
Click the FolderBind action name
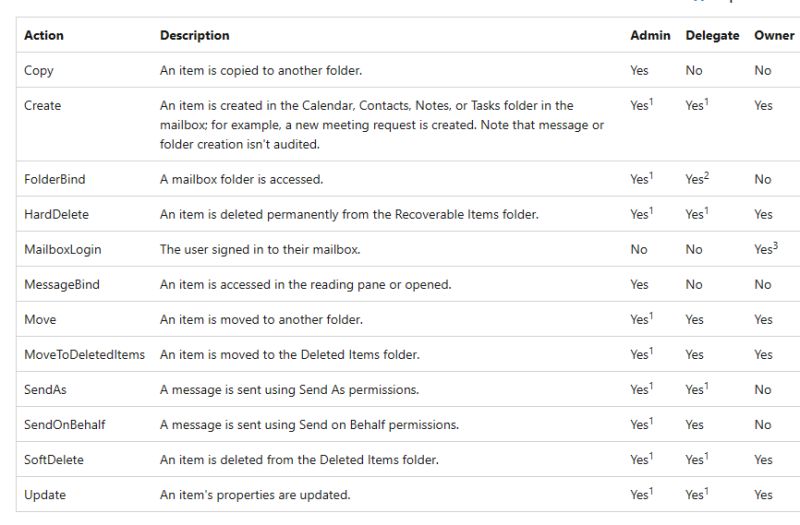pos(55,180)
